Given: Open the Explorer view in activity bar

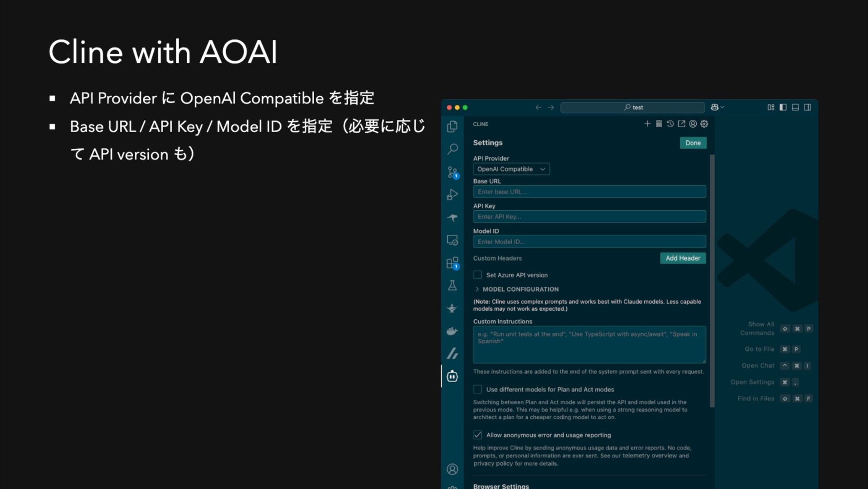Looking at the screenshot, I should click(x=452, y=127).
